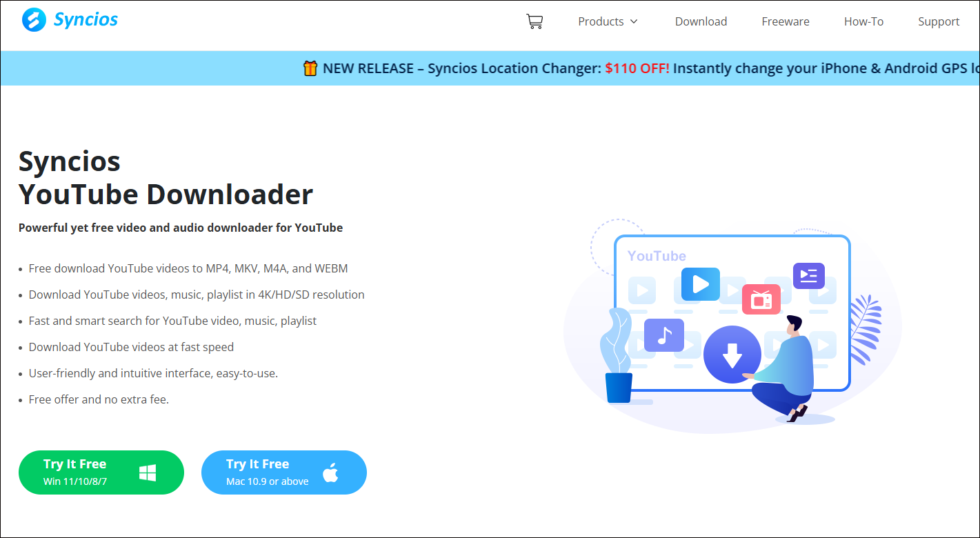
Task: Click the music note icon in illustration
Action: pyautogui.click(x=664, y=335)
